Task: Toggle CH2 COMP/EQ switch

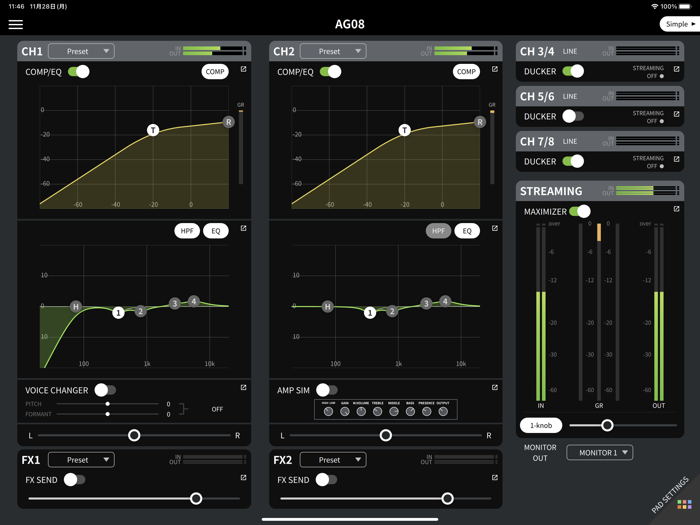Action: (x=330, y=71)
